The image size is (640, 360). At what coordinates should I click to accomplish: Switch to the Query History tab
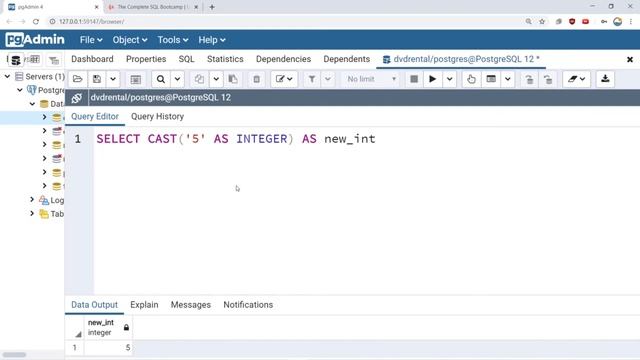157,117
